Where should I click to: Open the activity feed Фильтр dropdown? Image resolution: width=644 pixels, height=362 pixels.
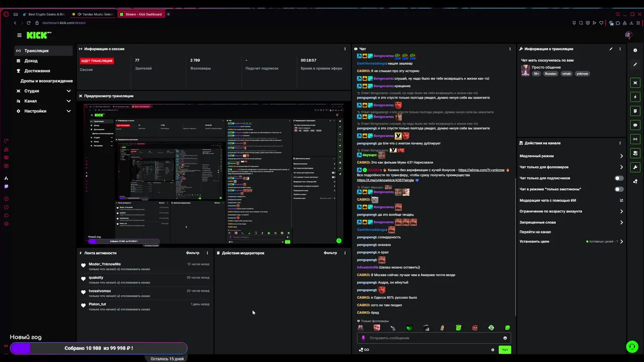(x=193, y=253)
